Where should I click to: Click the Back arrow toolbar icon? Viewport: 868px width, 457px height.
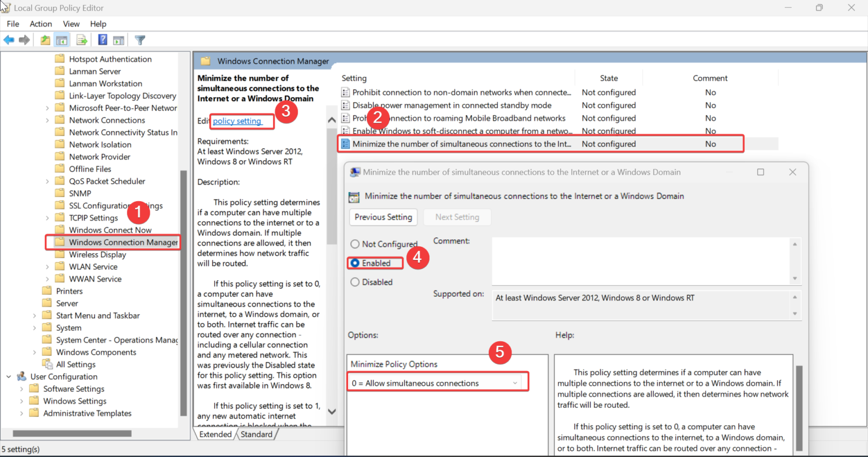point(9,40)
